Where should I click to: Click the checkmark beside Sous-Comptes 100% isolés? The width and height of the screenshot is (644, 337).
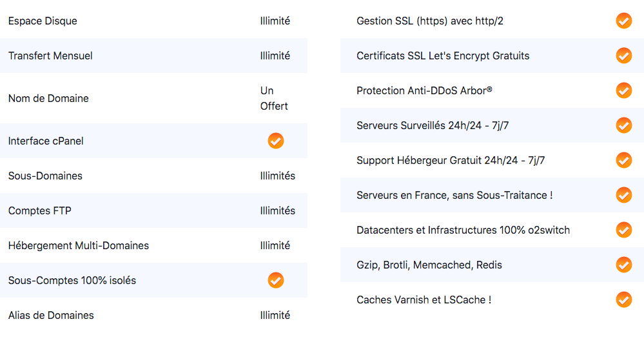(276, 280)
